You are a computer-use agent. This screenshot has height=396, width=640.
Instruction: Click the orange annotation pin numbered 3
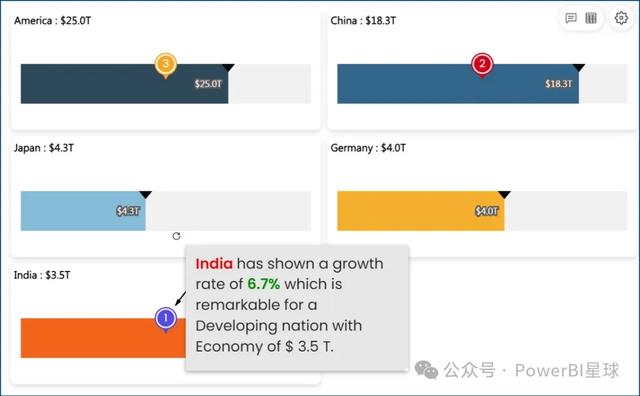coord(166,65)
